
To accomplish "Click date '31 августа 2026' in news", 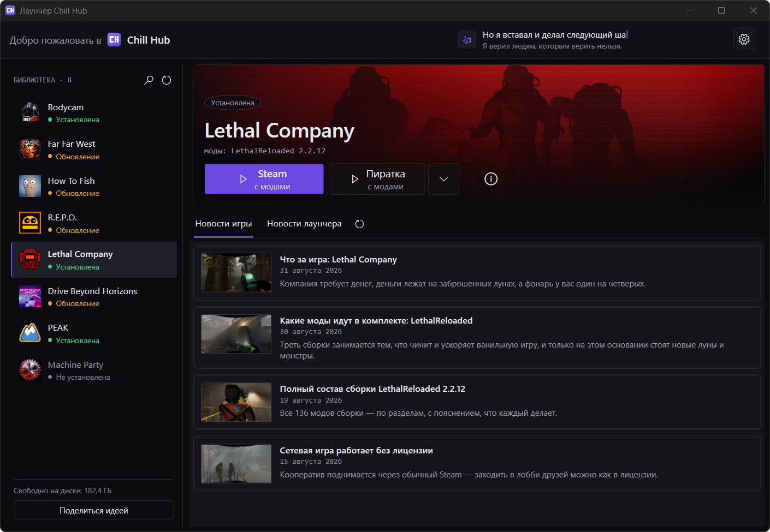I will pos(311,271).
